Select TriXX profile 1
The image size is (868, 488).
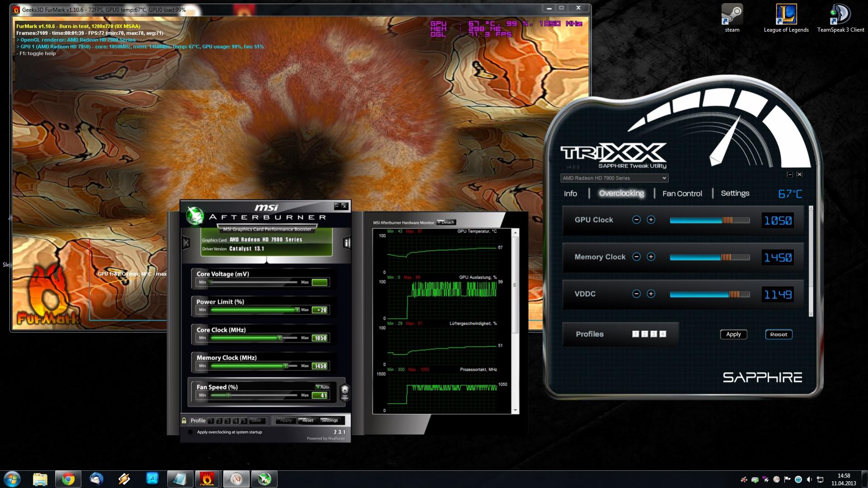(x=636, y=334)
